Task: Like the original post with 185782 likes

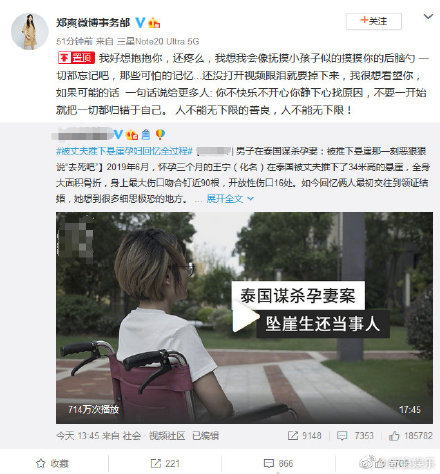Action: point(410,436)
